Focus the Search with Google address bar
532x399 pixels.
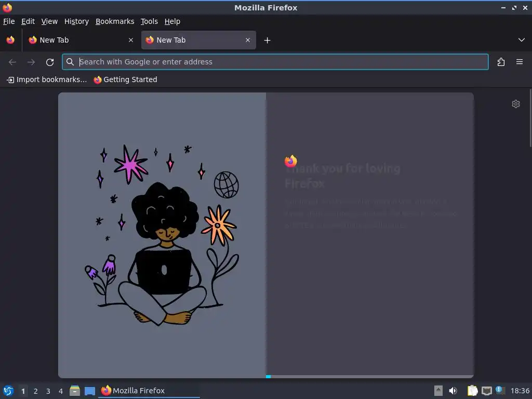coord(275,62)
